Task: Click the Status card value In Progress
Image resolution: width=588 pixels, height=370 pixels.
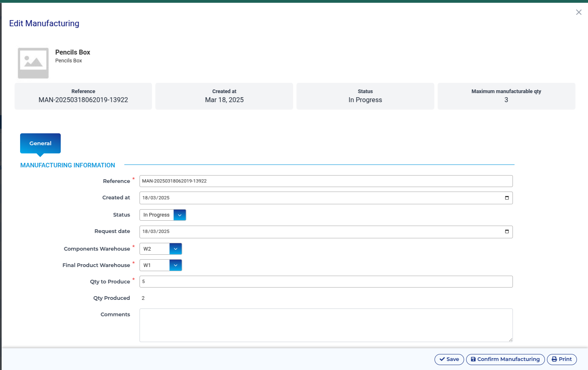Action: point(365,100)
